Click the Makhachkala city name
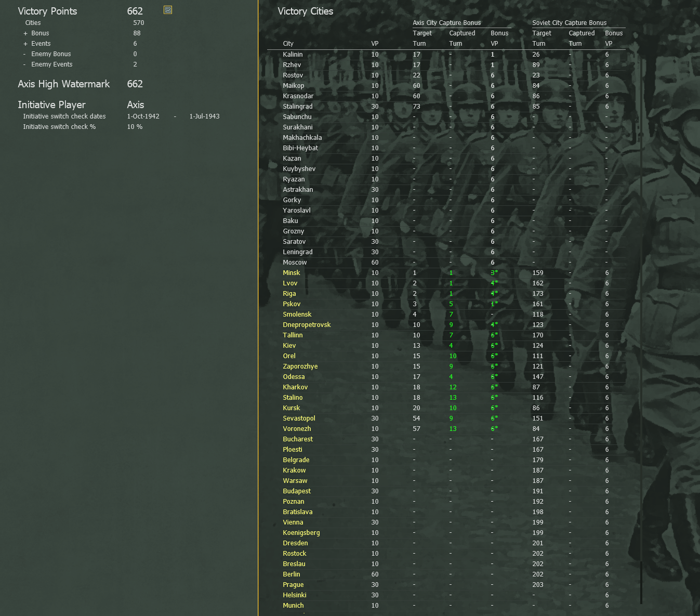The image size is (700, 616). click(x=302, y=138)
